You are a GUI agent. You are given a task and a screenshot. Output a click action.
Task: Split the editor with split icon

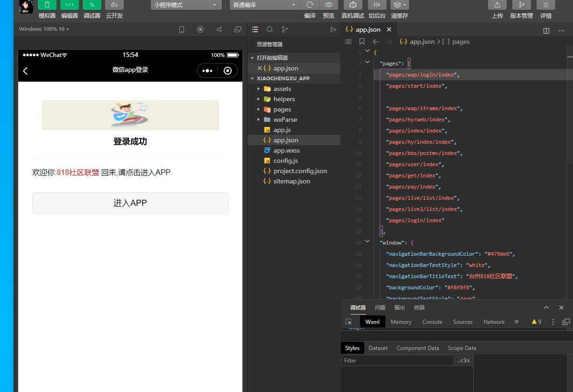point(546,30)
